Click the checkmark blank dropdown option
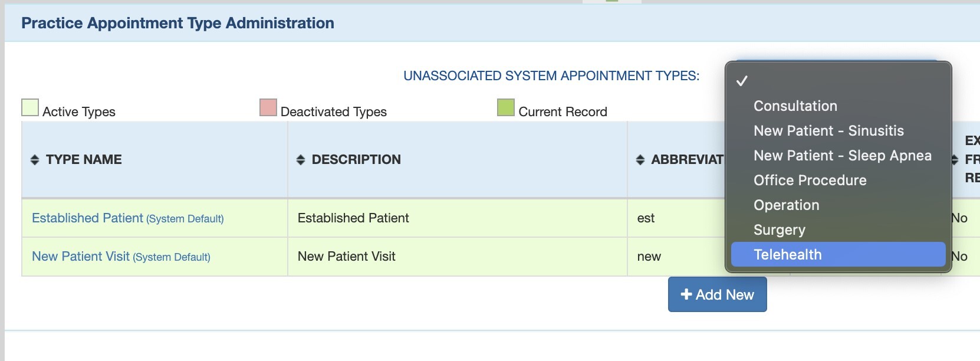This screenshot has width=980, height=361. pyautogui.click(x=742, y=81)
